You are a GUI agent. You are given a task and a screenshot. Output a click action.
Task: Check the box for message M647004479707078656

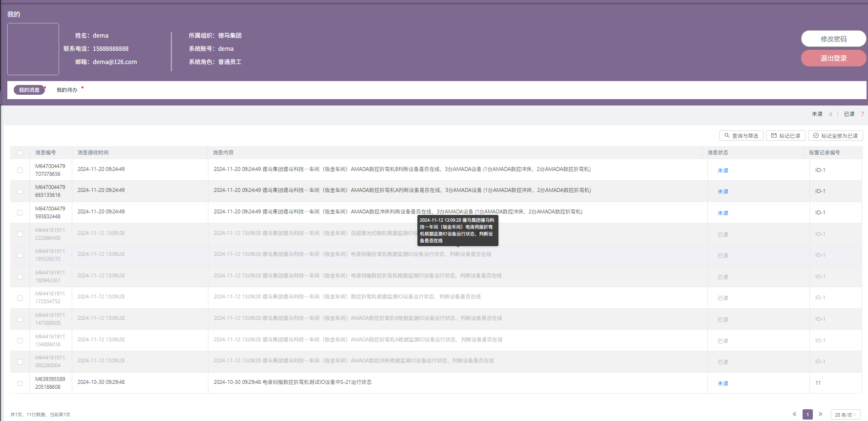tap(20, 170)
